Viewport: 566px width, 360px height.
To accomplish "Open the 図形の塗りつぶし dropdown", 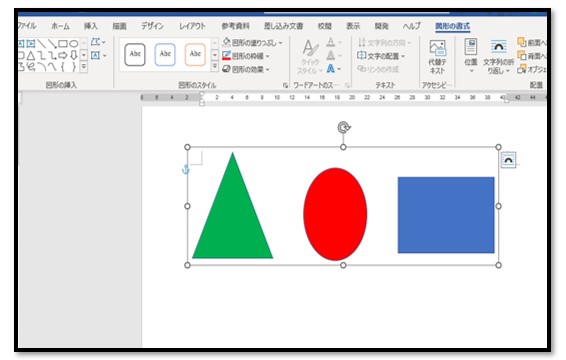I will (252, 43).
